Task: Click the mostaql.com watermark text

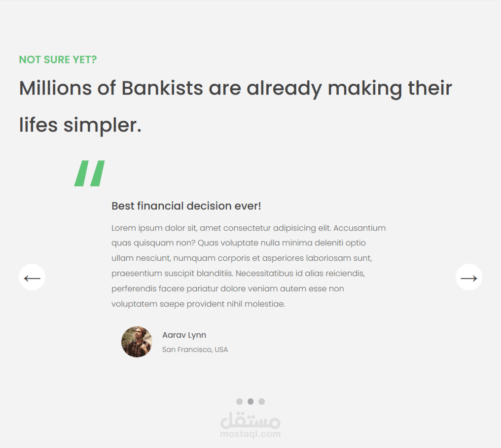Action: tap(250, 434)
